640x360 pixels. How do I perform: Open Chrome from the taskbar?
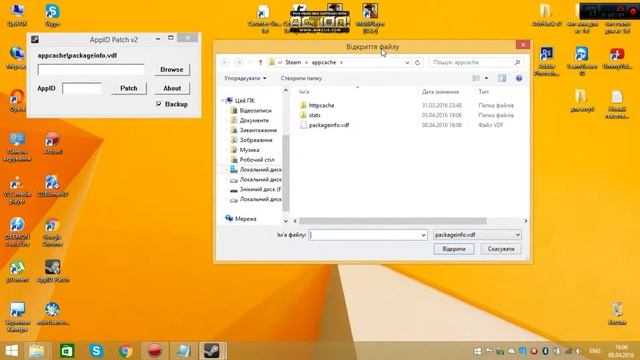pyautogui.click(x=126, y=351)
